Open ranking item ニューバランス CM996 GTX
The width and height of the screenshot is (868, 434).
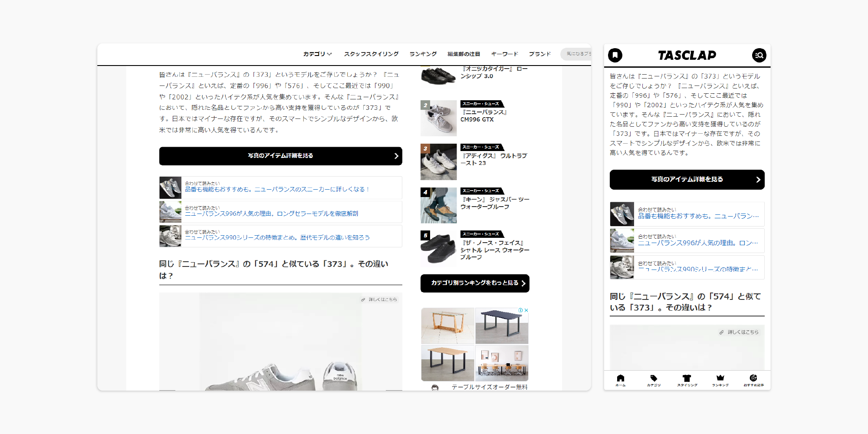click(x=484, y=116)
